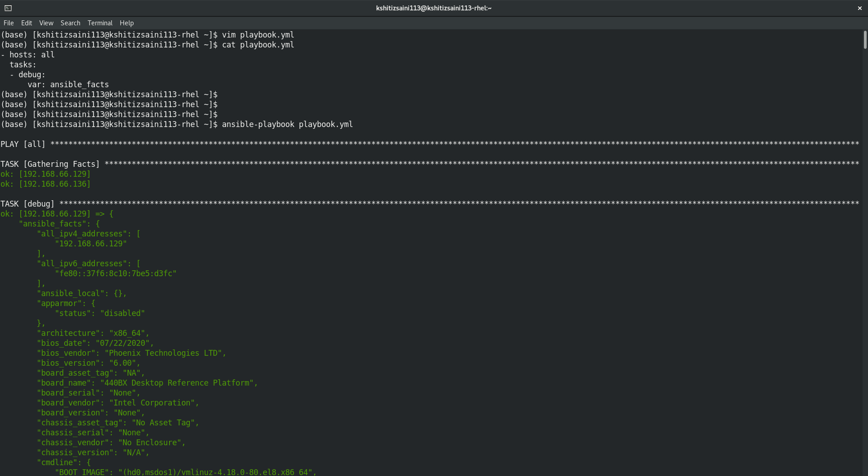Viewport: 868px width, 476px height.
Task: Click the 'bios_vendor' Phoenix Technologies line
Action: pos(131,353)
